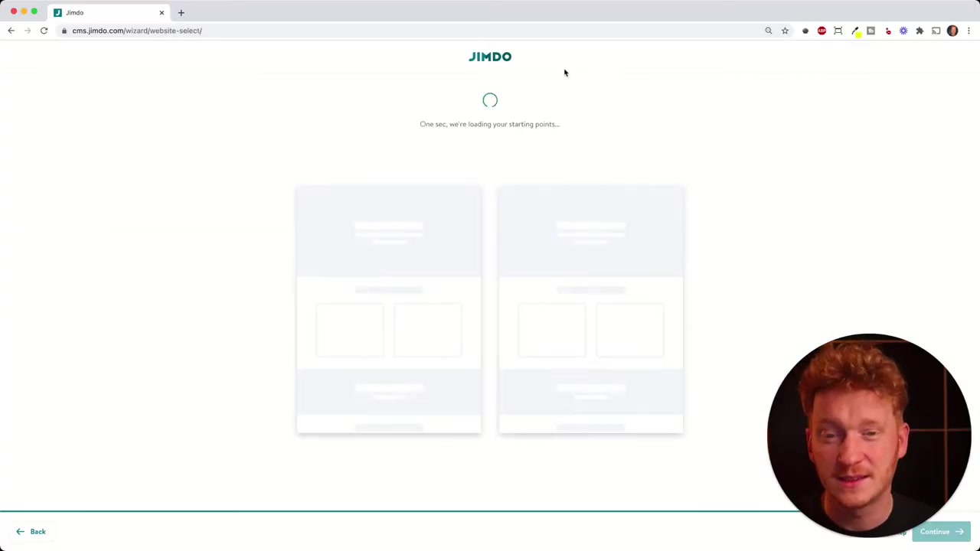Screen dimensions: 980x551
Task: Click the browser forward arrow
Action: pyautogui.click(x=28, y=31)
